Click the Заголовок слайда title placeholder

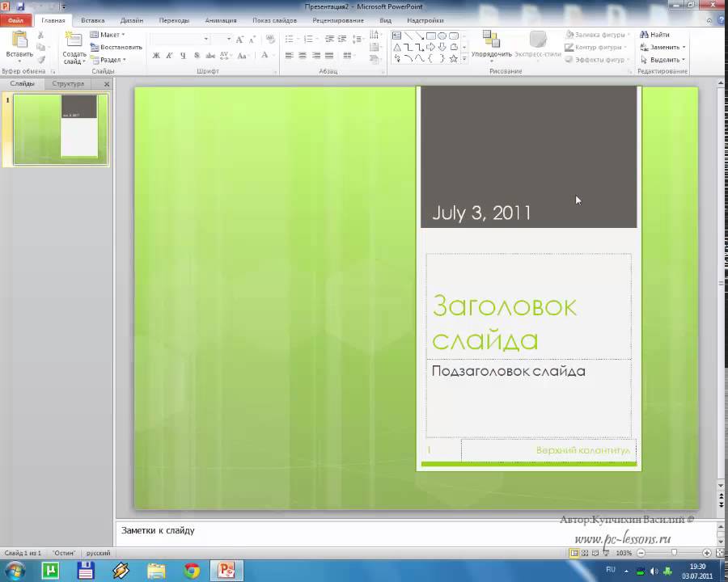coord(529,306)
